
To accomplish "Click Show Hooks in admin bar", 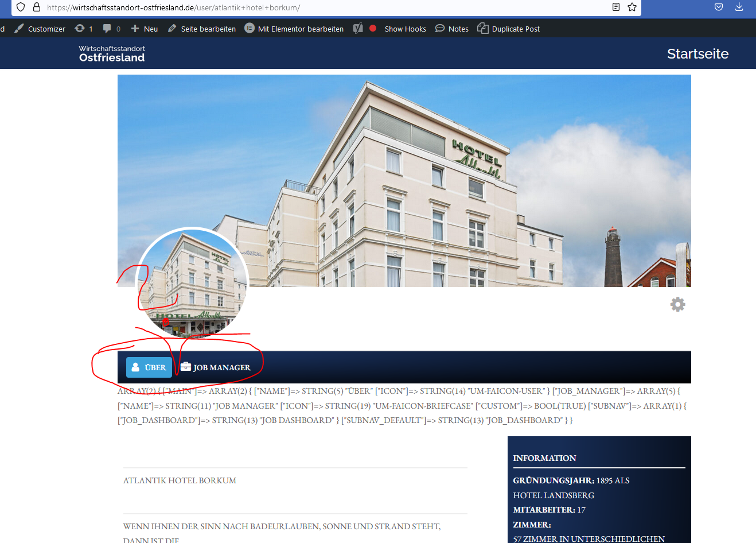I will point(406,29).
